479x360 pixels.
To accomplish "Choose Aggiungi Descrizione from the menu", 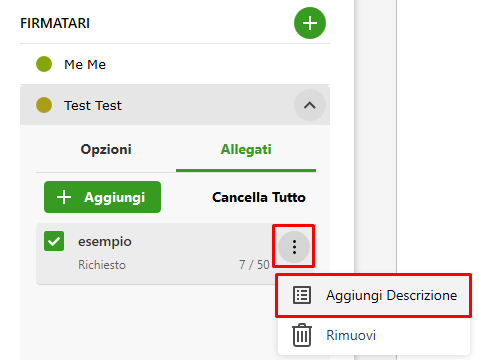I will (x=374, y=295).
